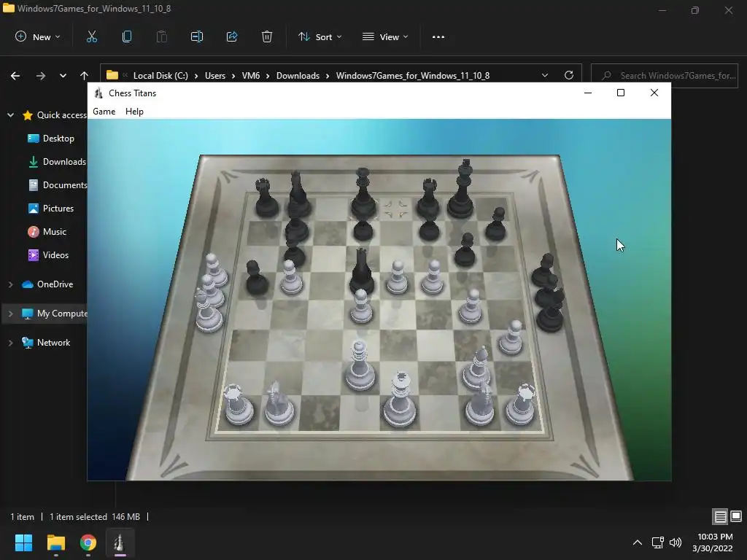Click the File Explorer taskbar icon
The height and width of the screenshot is (560, 747).
point(55,542)
